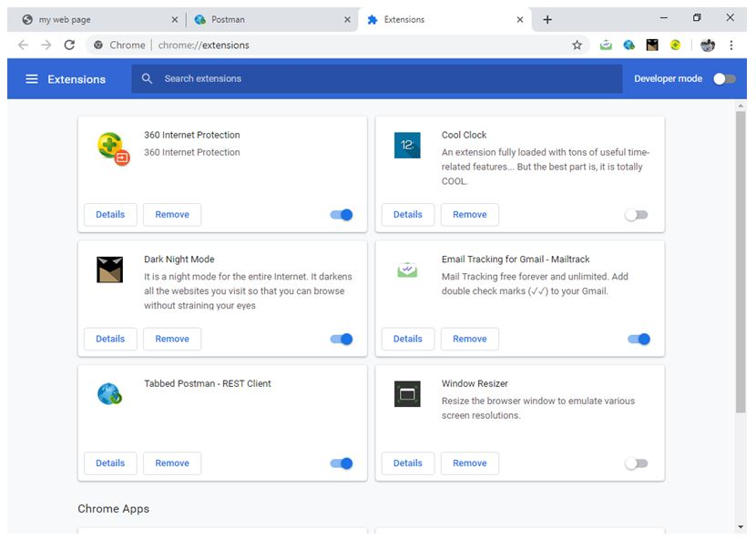The width and height of the screenshot is (756, 549).
Task: Click the scrollbar down arrow
Action: 741,527
